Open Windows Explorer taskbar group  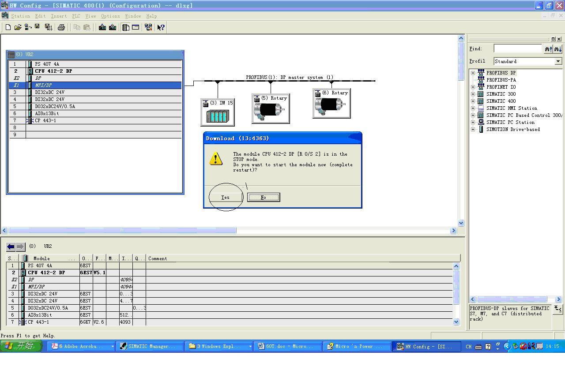(219, 346)
